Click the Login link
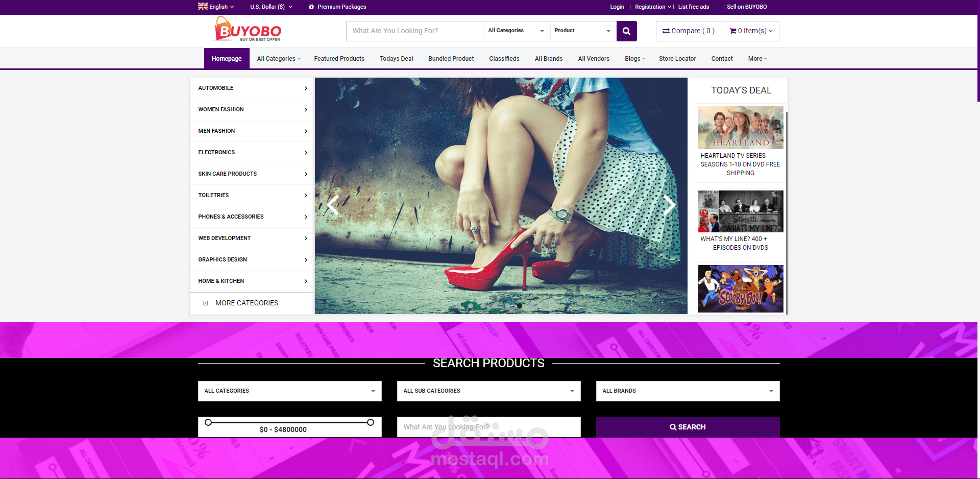 [x=617, y=7]
